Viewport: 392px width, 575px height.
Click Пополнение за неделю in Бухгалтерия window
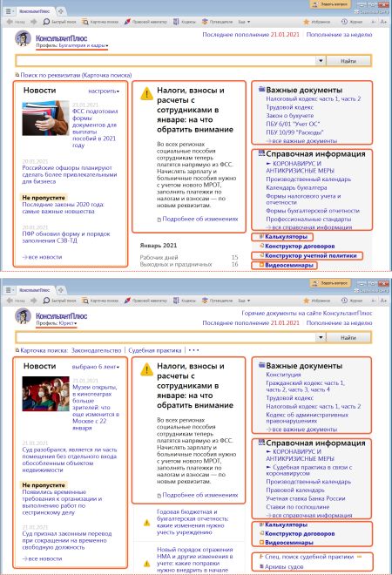339,35
